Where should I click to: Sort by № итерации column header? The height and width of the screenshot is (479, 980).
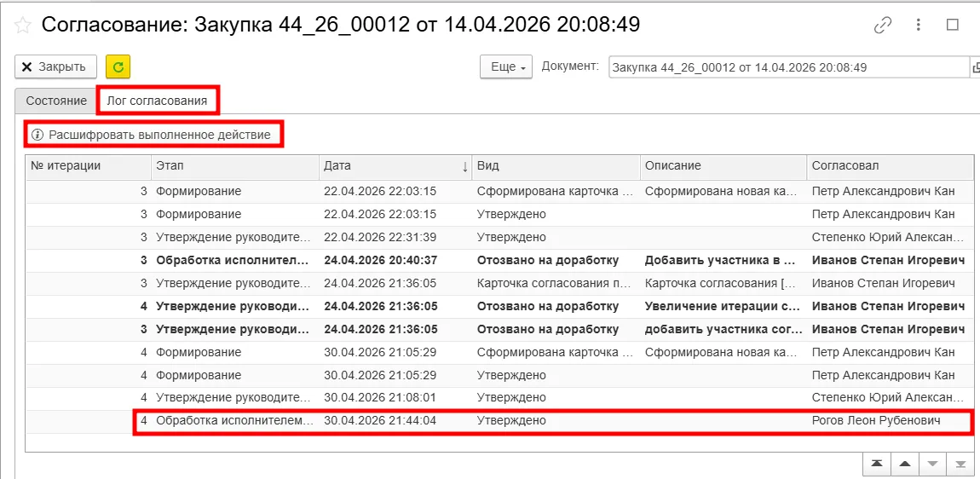89,165
